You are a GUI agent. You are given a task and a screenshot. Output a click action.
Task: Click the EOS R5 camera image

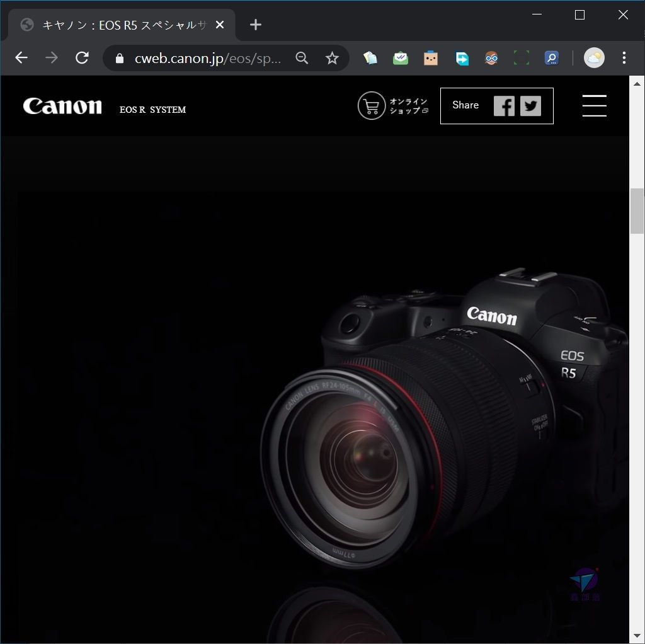[x=444, y=418]
